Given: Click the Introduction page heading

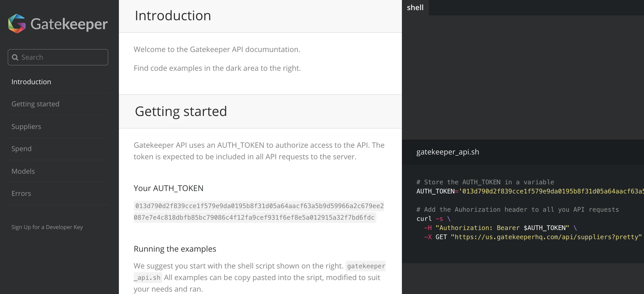Looking at the screenshot, I should pos(173,15).
